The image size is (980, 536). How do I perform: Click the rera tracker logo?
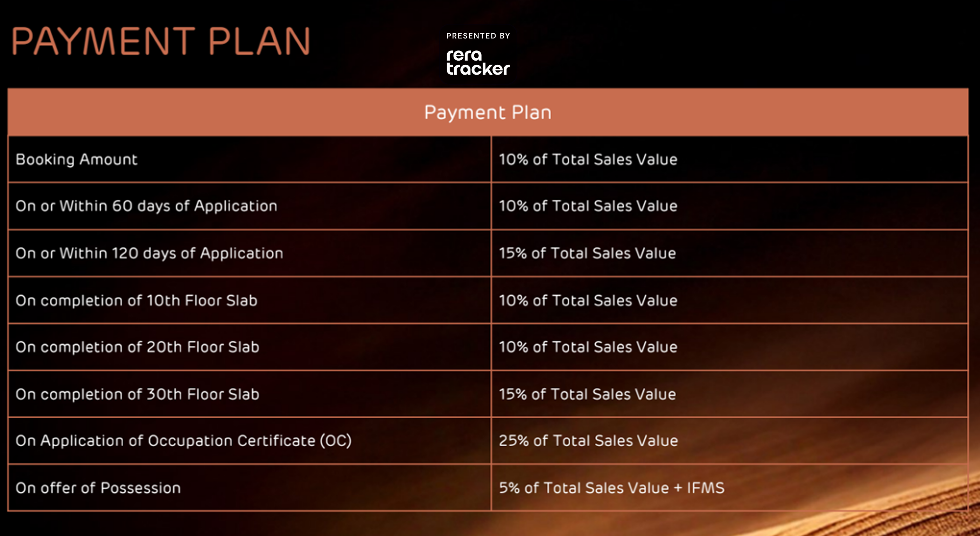tap(477, 62)
